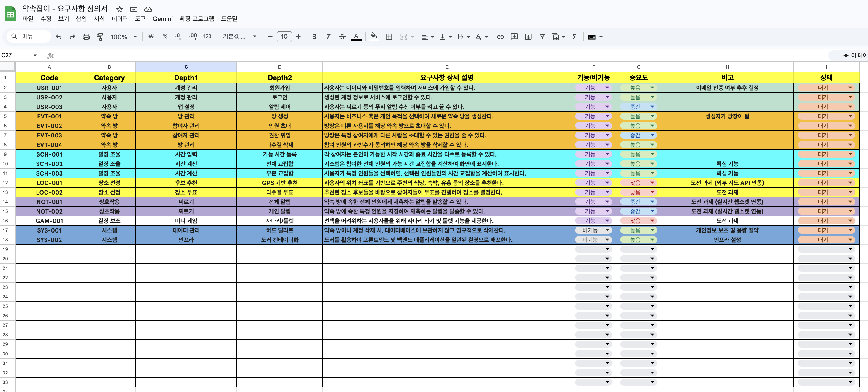
Task: Click the create filter funnel icon
Action: [x=542, y=37]
